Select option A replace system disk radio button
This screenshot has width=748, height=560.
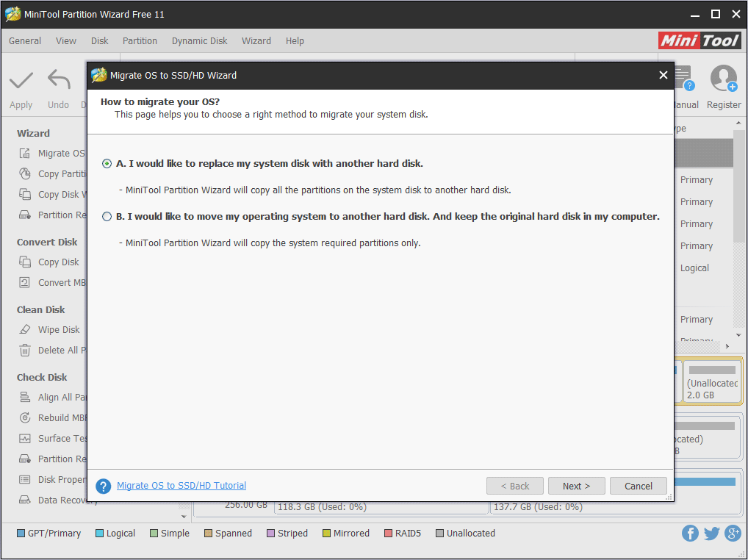click(x=107, y=164)
